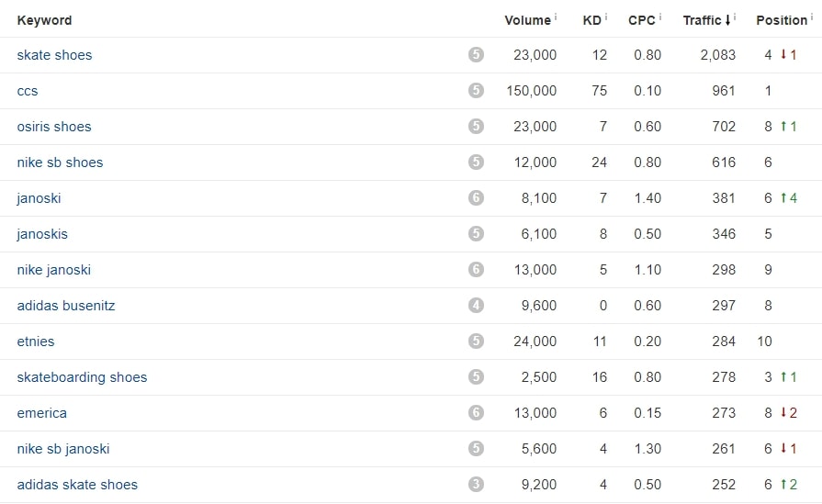
Task: Click info icon beside KD column header
Action: click(606, 17)
